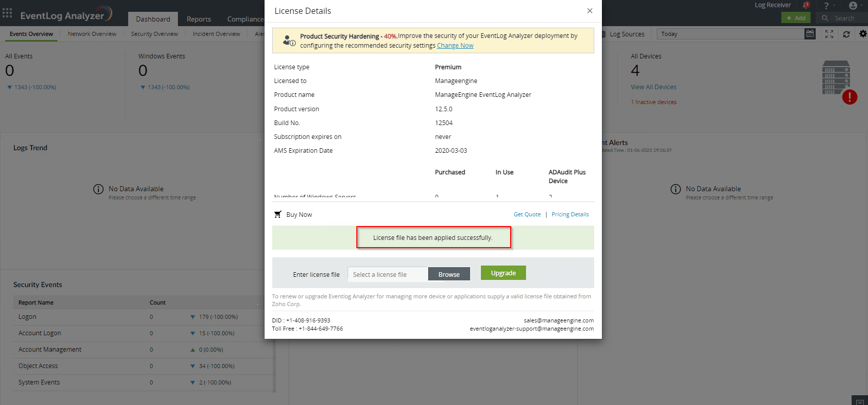This screenshot has height=405, width=868.
Task: Click the Select a license file field
Action: pos(388,274)
